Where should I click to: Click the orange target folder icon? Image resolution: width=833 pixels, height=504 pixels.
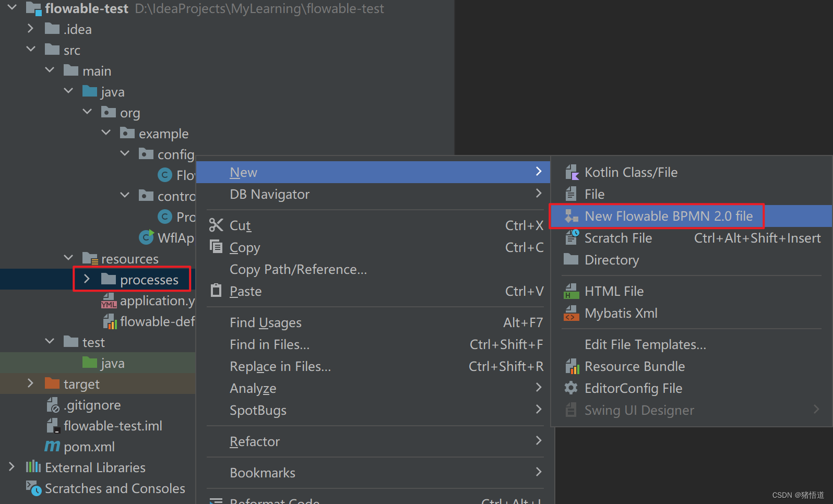(52, 383)
